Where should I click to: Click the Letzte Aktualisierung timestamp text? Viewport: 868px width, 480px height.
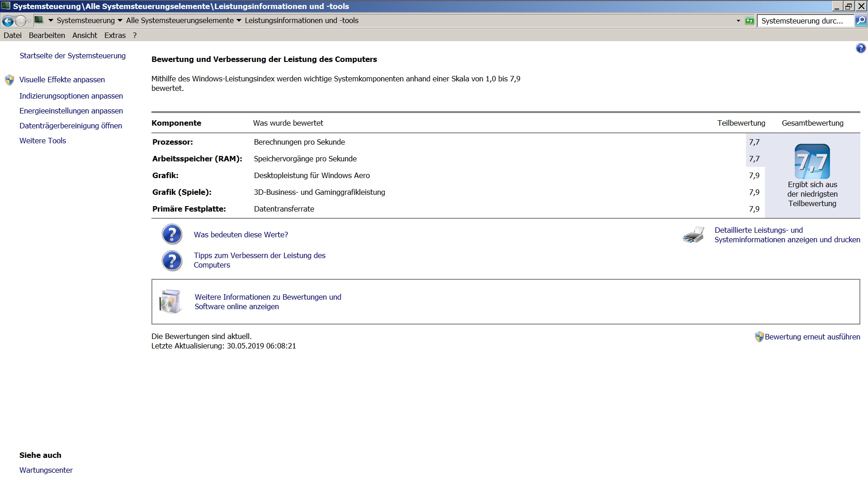pos(224,346)
